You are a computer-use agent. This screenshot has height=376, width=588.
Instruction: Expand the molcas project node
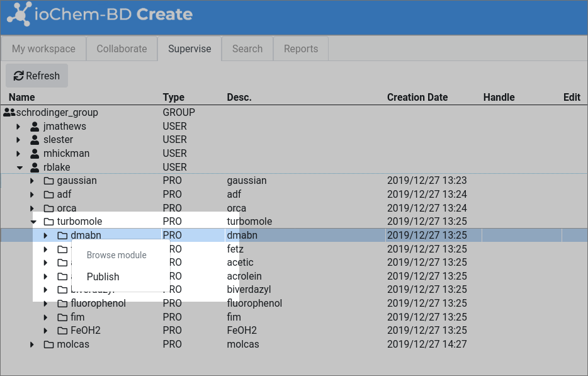31,344
